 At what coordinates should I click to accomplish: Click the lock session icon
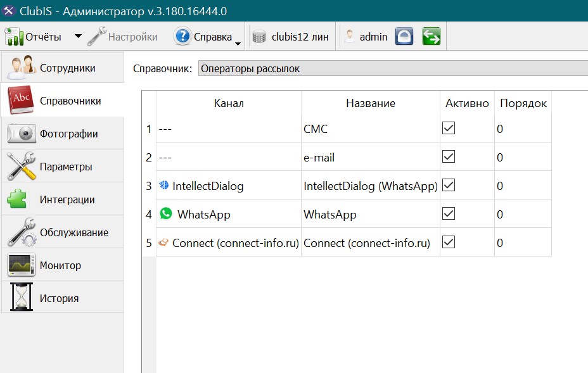(404, 36)
